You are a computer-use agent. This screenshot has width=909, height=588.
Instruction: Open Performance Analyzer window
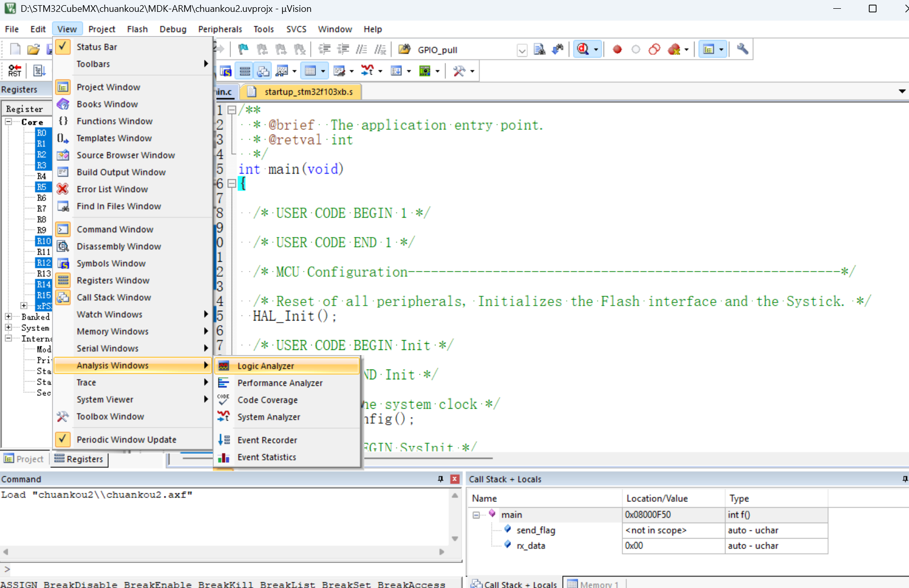(x=287, y=383)
